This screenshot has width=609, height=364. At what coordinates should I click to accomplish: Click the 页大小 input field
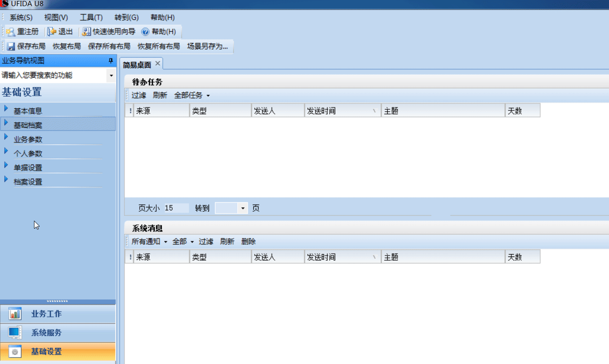176,208
